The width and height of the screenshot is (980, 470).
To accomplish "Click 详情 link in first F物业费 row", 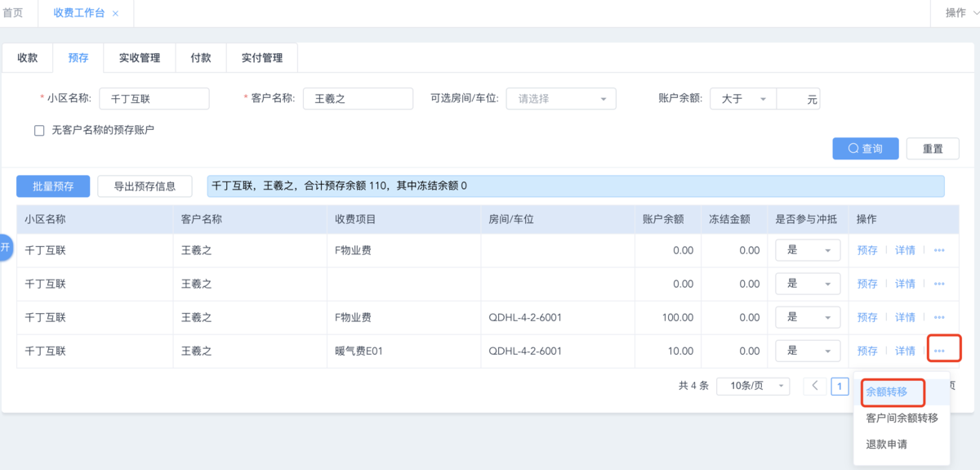I will pyautogui.click(x=905, y=251).
